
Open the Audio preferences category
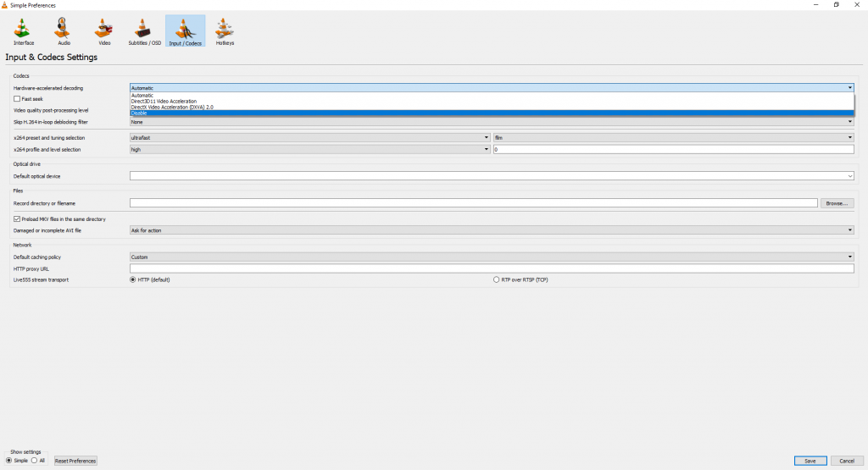click(64, 31)
